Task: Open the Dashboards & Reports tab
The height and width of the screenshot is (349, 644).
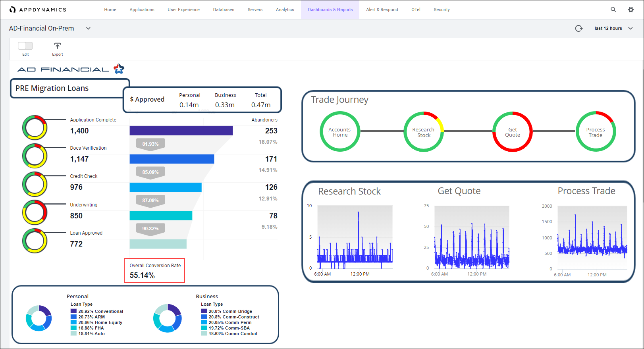Action: (330, 10)
